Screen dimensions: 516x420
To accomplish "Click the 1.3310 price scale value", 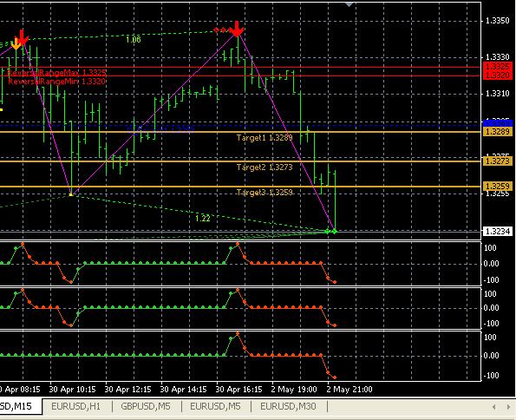I will [x=498, y=94].
